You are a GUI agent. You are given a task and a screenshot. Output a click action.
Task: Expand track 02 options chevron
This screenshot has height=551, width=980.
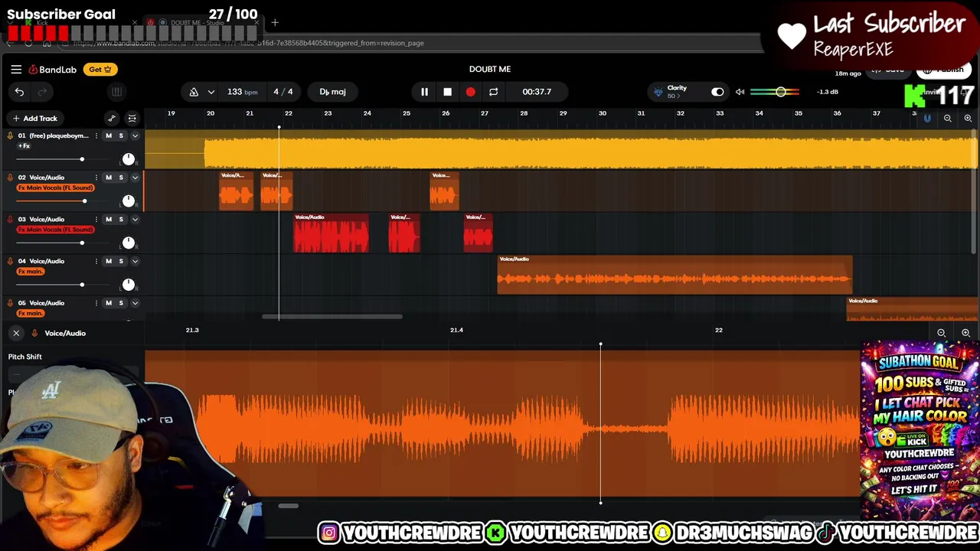(135, 178)
